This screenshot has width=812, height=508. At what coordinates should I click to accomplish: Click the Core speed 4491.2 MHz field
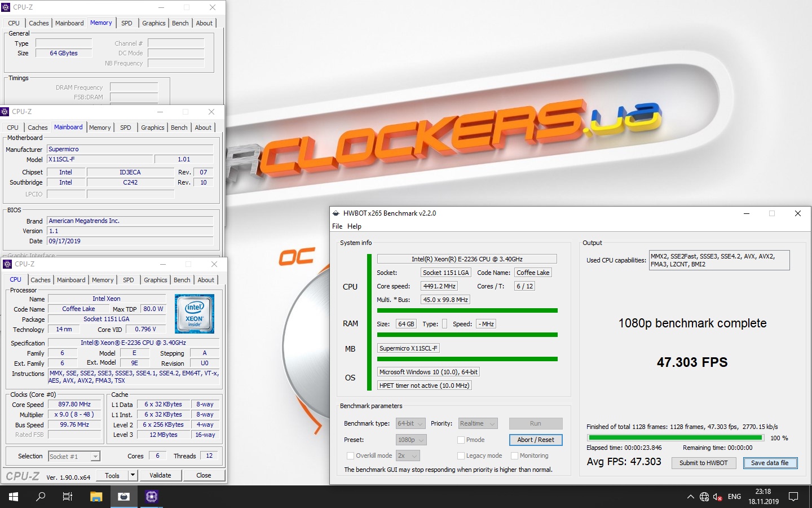439,286
